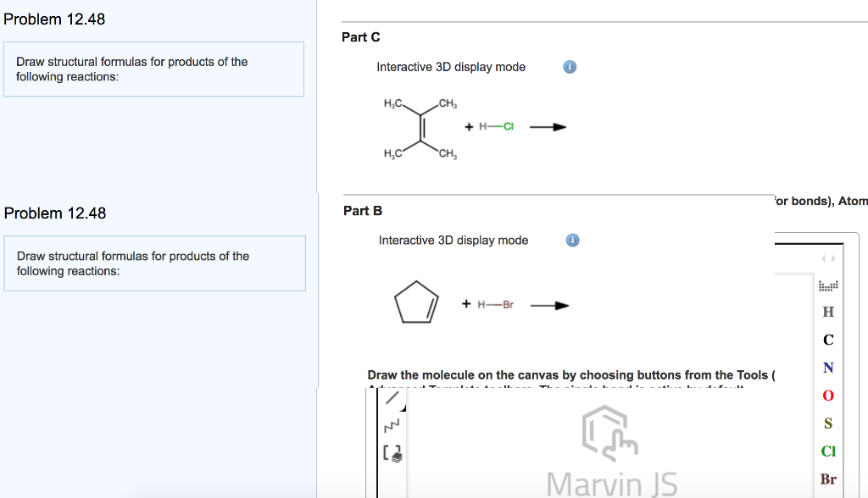Screen dimensions: 868x498
Task: Switch to Part B section
Action: tap(361, 210)
